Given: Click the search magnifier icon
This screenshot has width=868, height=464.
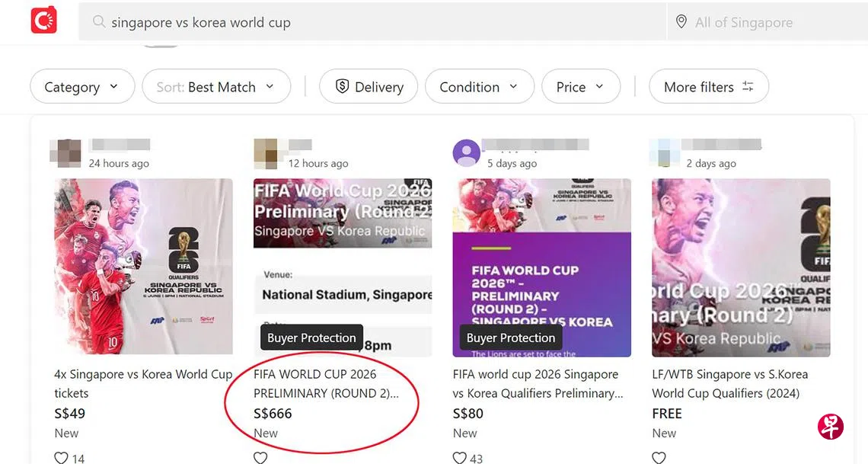Looking at the screenshot, I should [x=98, y=22].
